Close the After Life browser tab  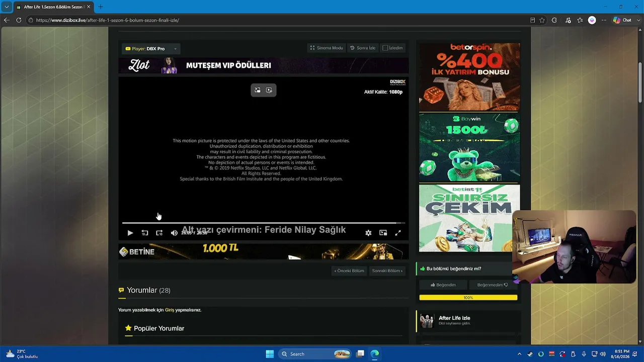coord(89,7)
